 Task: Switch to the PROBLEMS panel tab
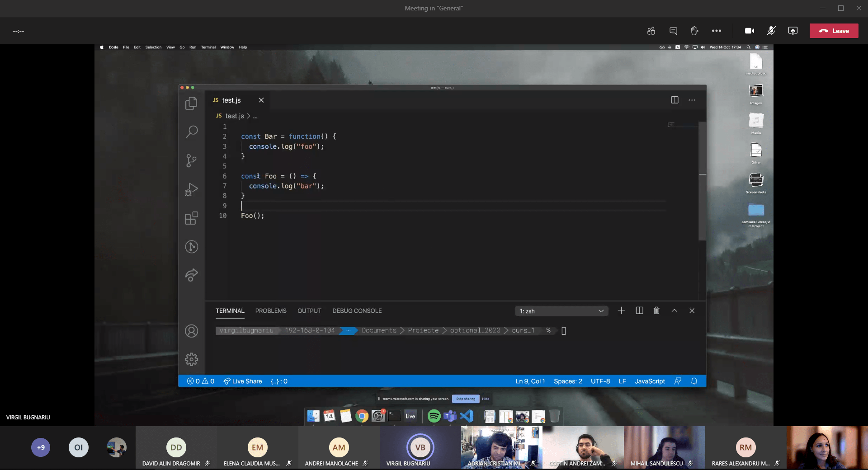270,311
